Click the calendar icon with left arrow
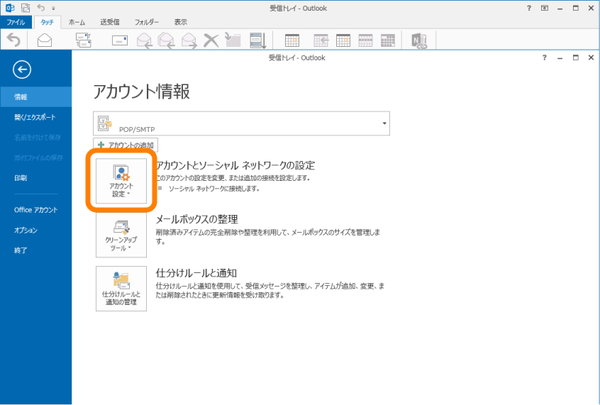Image resolution: width=600 pixels, height=405 pixels. click(x=321, y=40)
